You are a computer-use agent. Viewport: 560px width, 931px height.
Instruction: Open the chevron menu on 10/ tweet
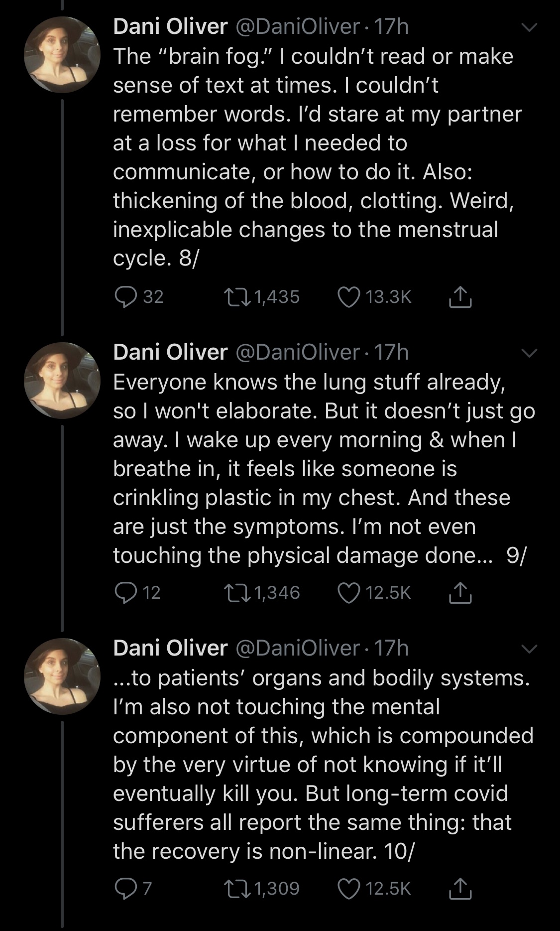[529, 649]
